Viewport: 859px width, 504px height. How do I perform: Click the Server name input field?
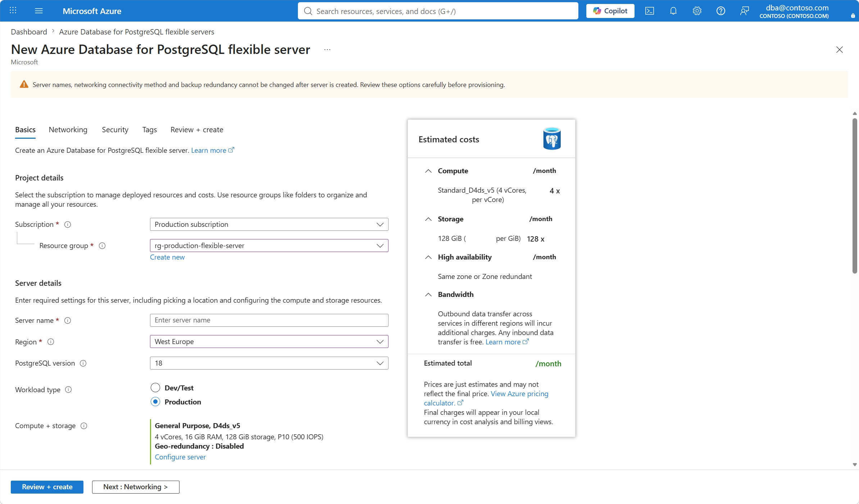tap(269, 320)
